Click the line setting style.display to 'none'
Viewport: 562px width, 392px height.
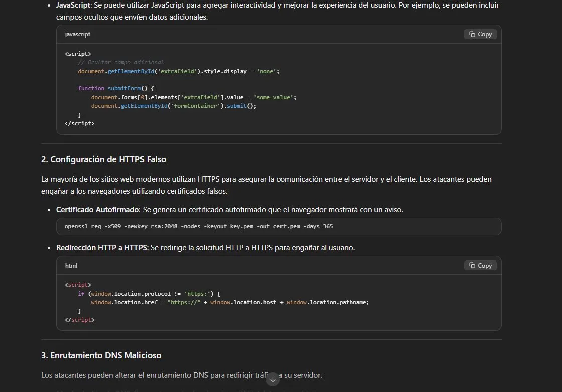[x=179, y=71]
